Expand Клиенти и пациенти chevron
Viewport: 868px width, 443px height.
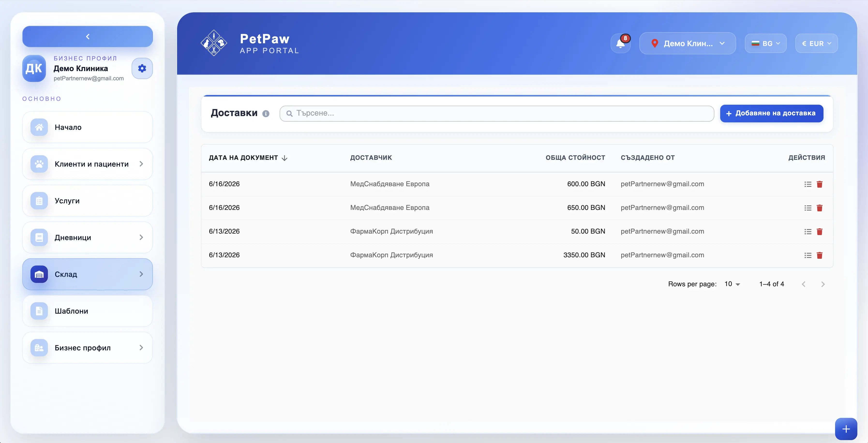coord(141,164)
